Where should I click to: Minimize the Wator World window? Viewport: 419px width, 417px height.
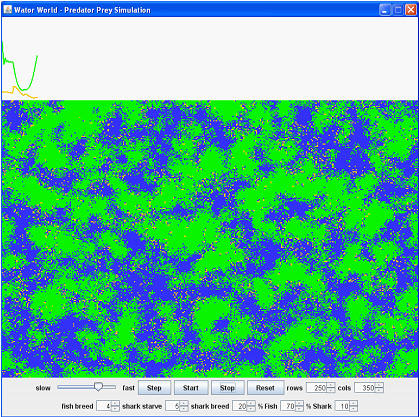pyautogui.click(x=385, y=10)
